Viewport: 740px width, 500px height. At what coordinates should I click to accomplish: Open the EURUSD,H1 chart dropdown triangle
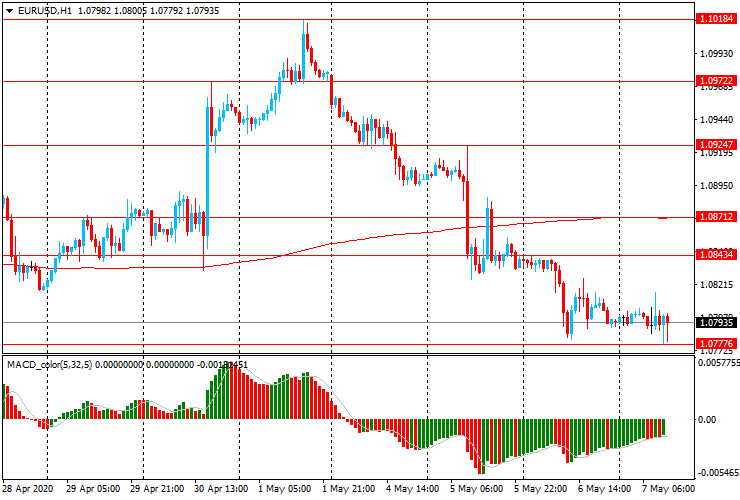coord(9,11)
